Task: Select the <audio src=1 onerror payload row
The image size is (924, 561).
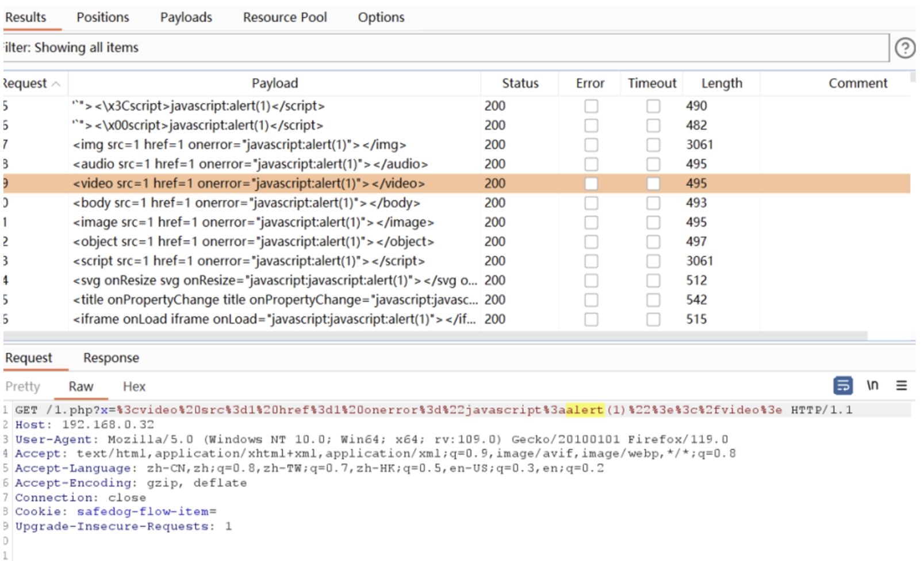Action: [457, 164]
